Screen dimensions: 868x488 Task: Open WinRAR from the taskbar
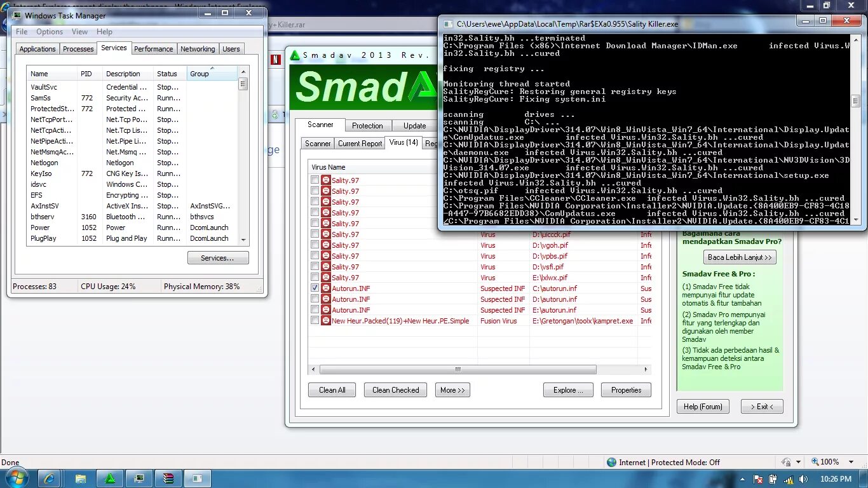pos(168,478)
